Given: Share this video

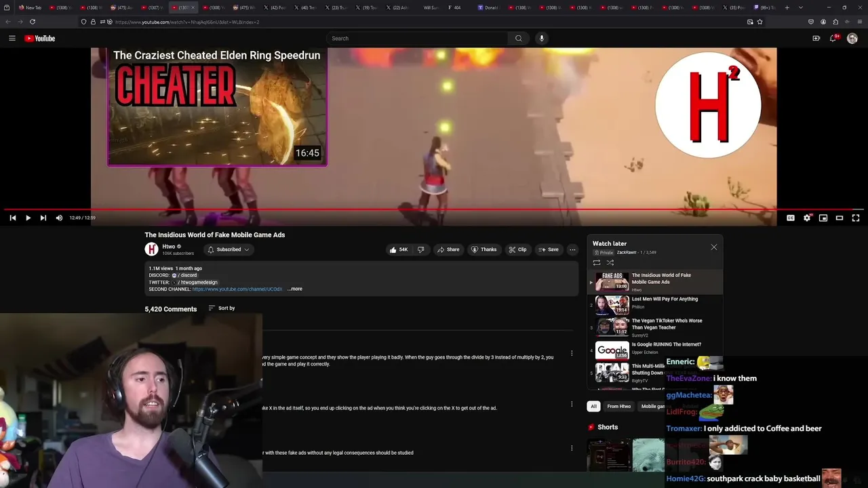Looking at the screenshot, I should [x=448, y=249].
